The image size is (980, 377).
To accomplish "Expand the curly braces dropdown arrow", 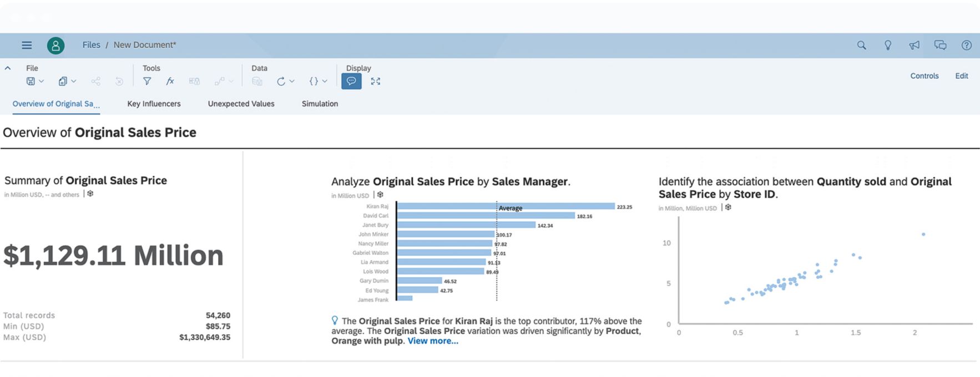I will coord(325,81).
